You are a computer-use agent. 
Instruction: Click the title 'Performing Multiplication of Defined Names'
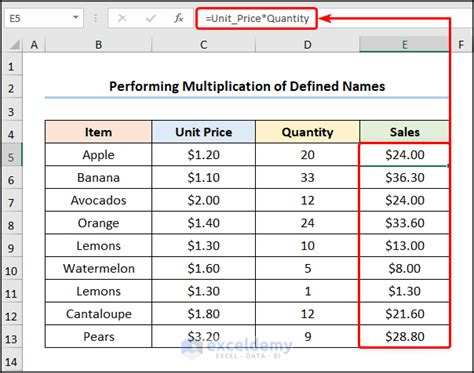click(x=247, y=86)
